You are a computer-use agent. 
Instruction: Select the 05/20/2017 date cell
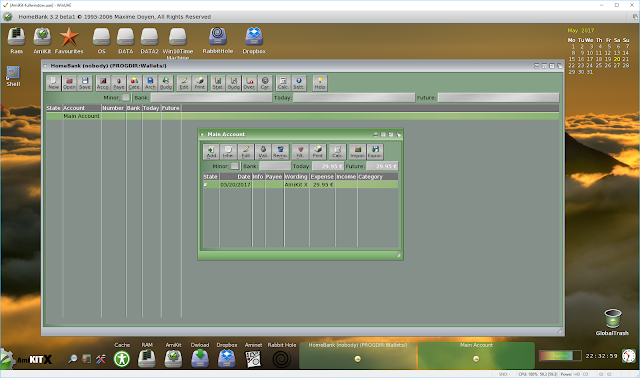[236, 185]
